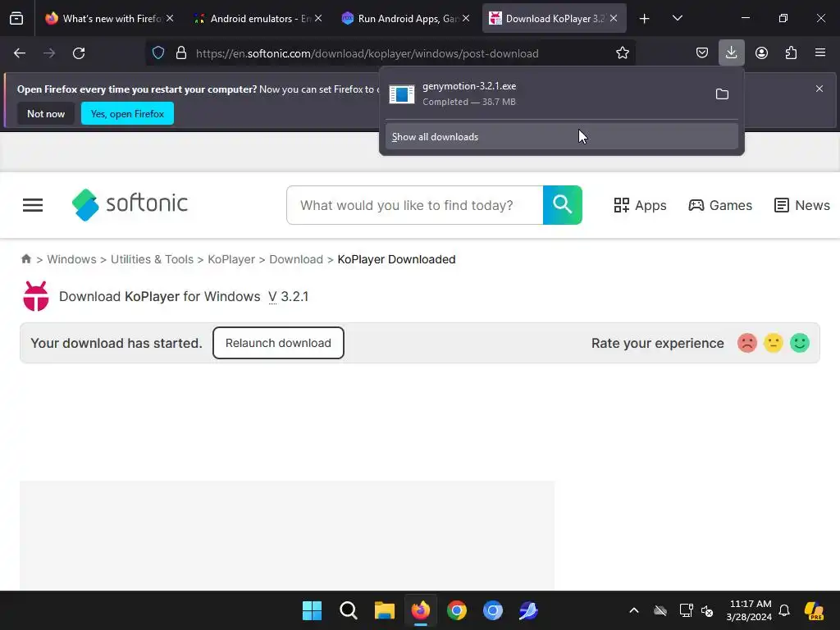
Task: List all tabs dropdown arrow
Action: (677, 19)
